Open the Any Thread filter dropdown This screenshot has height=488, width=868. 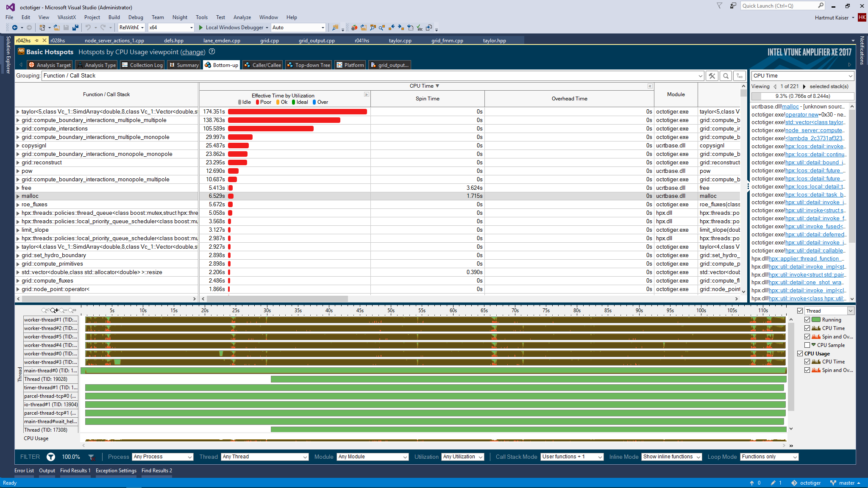264,457
